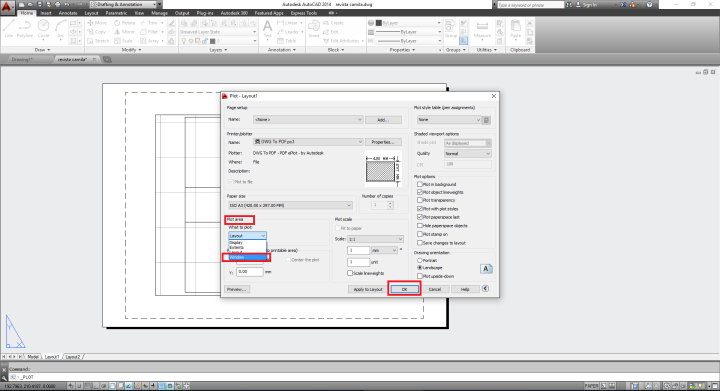
Task: Enable Plot in background checkbox
Action: pyautogui.click(x=420, y=184)
